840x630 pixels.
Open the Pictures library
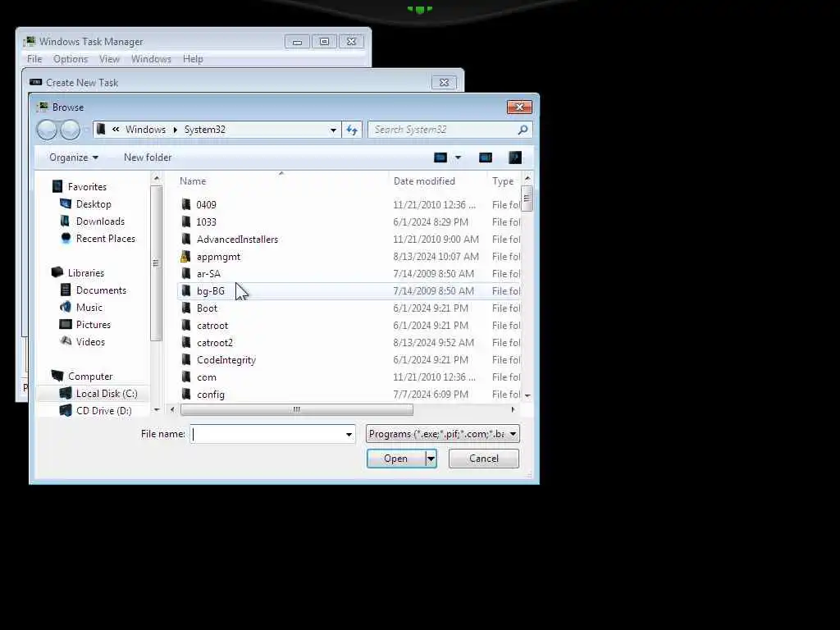tap(94, 325)
